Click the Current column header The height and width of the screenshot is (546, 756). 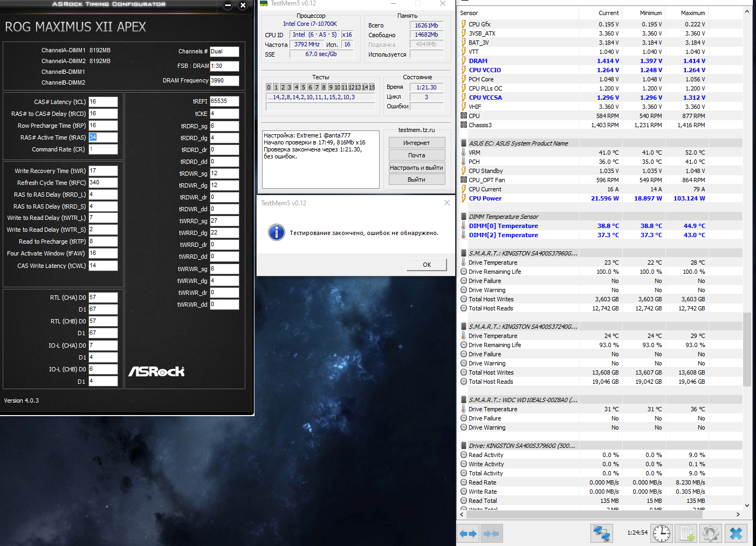click(x=600, y=13)
